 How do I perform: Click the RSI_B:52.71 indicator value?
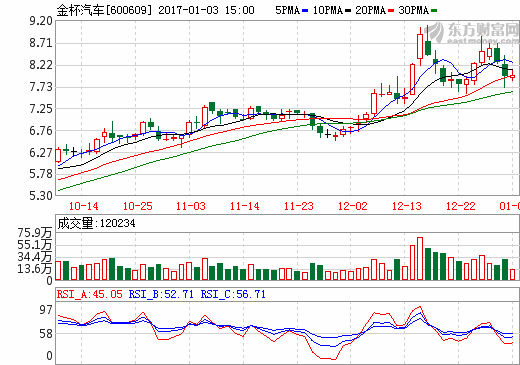[x=161, y=294]
